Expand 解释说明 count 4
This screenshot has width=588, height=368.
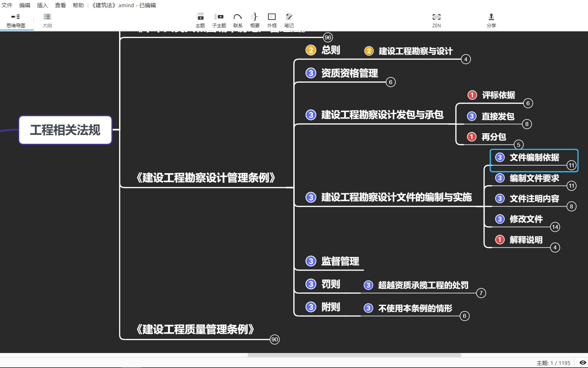pyautogui.click(x=555, y=247)
